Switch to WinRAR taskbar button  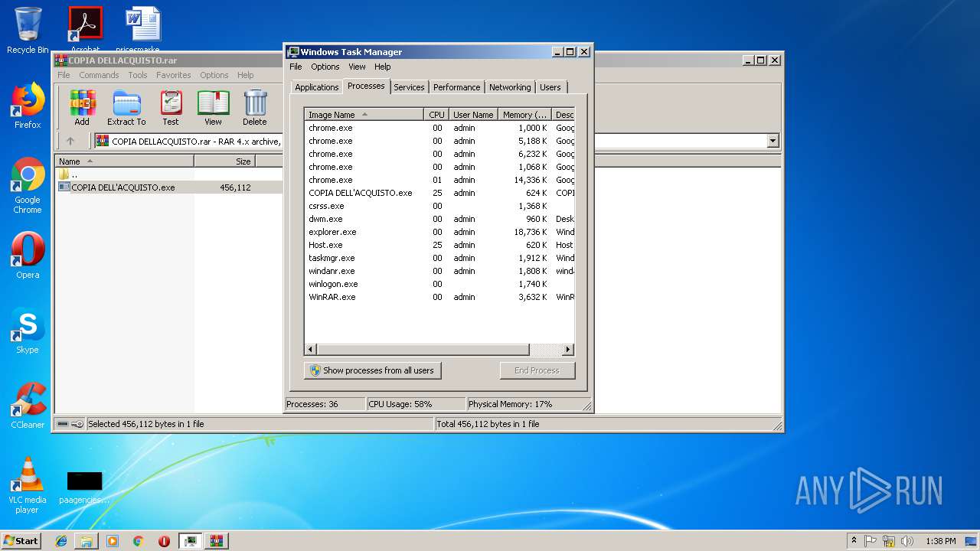(216, 541)
